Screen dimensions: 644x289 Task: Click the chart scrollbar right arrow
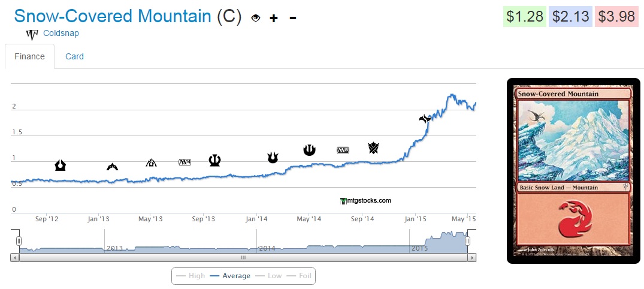click(472, 257)
